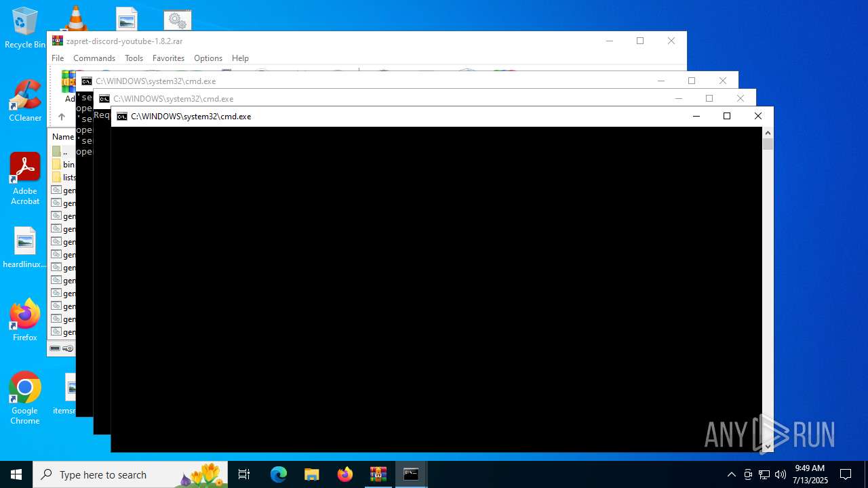Open the Google Chrome desktop shortcut

point(25,399)
